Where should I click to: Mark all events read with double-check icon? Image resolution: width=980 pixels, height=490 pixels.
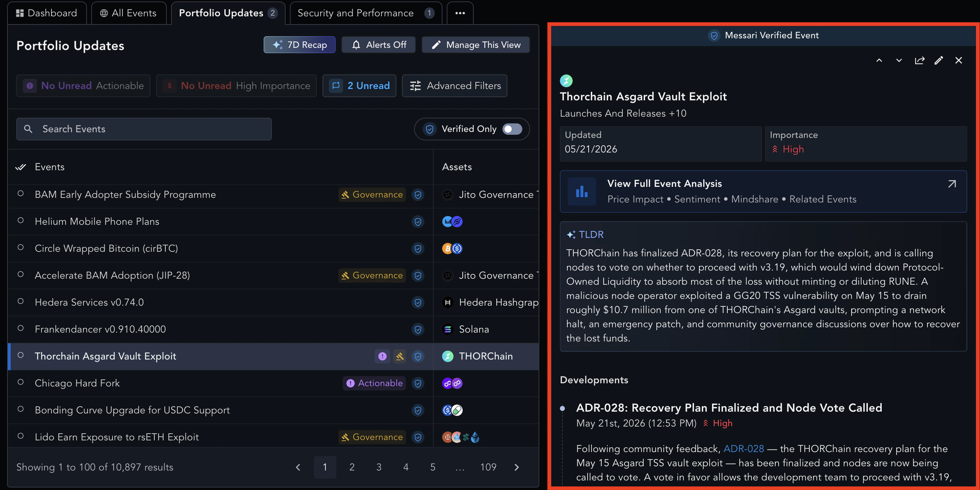click(21, 167)
